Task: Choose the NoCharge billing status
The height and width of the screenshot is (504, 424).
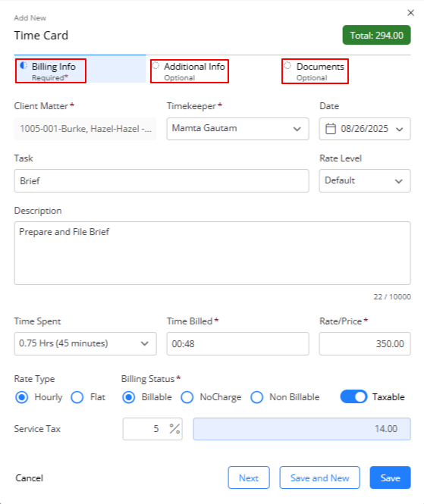Action: tap(187, 397)
